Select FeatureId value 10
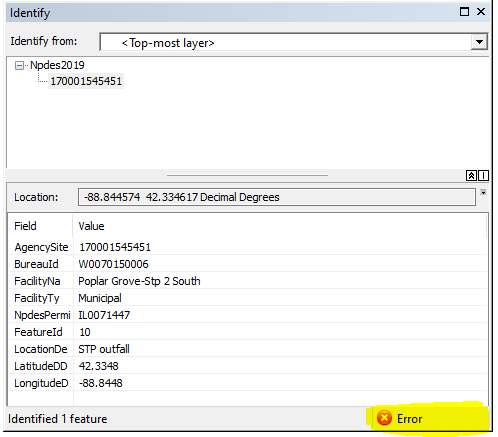 click(85, 332)
